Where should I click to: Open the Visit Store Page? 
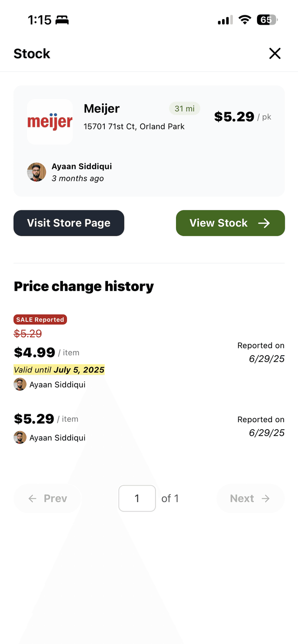pos(69,223)
